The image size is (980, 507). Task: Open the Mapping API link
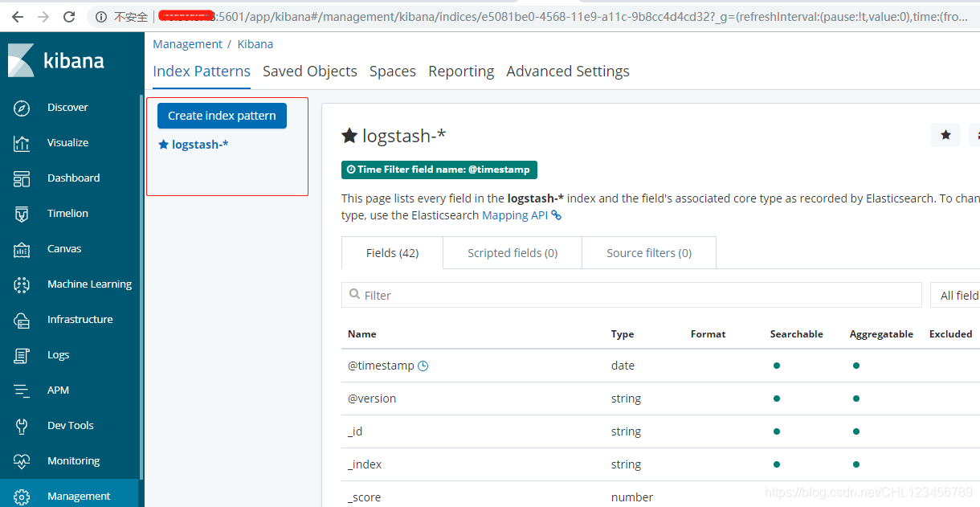click(x=516, y=215)
